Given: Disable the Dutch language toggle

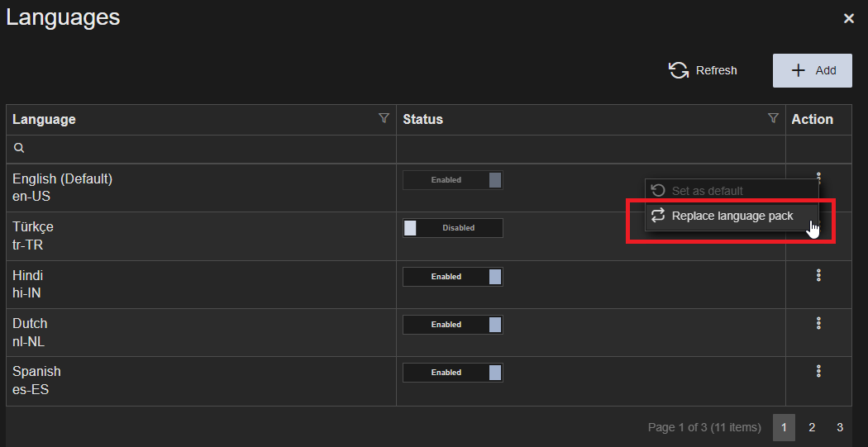Looking at the screenshot, I should [x=452, y=325].
